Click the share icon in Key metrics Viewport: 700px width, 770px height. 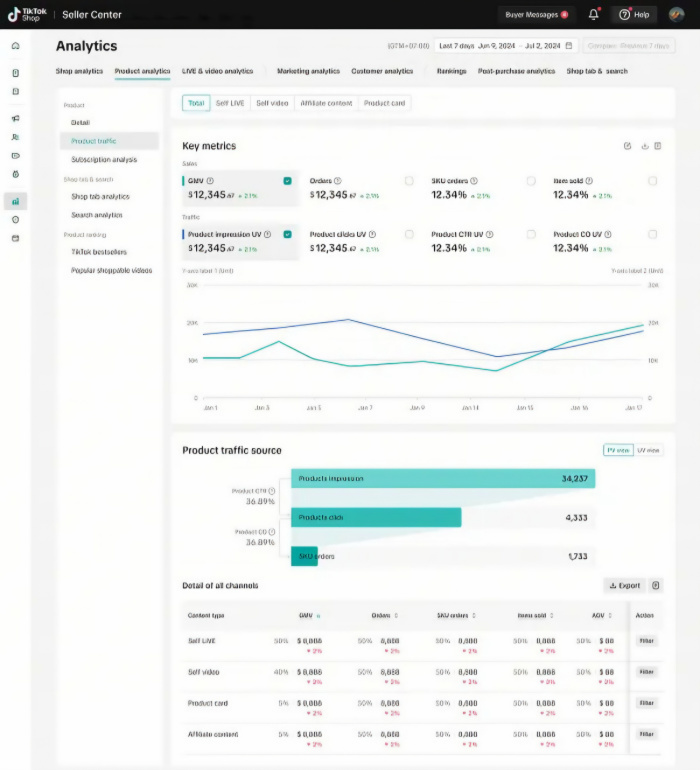tap(627, 146)
